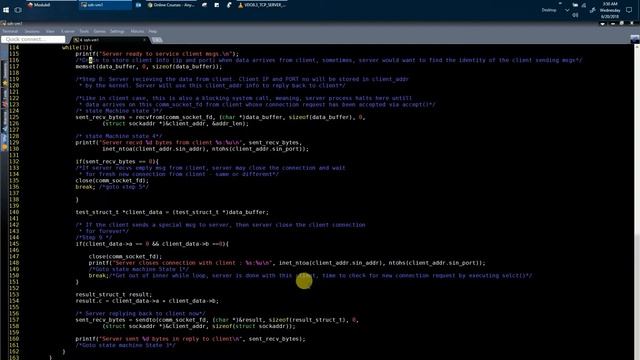Open the Sessions star in left sidebar
640x360 pixels.
click(x=5, y=84)
